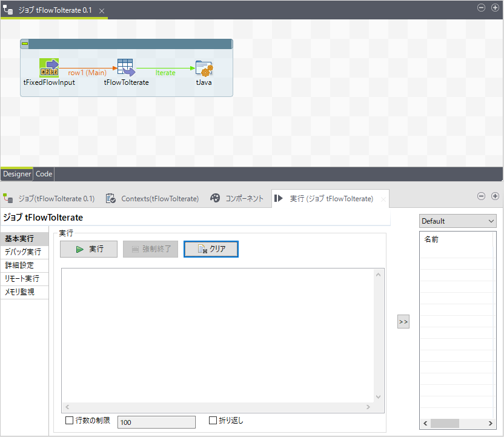
Task: Enable the 行数の制限 checkbox
Action: [69, 421]
